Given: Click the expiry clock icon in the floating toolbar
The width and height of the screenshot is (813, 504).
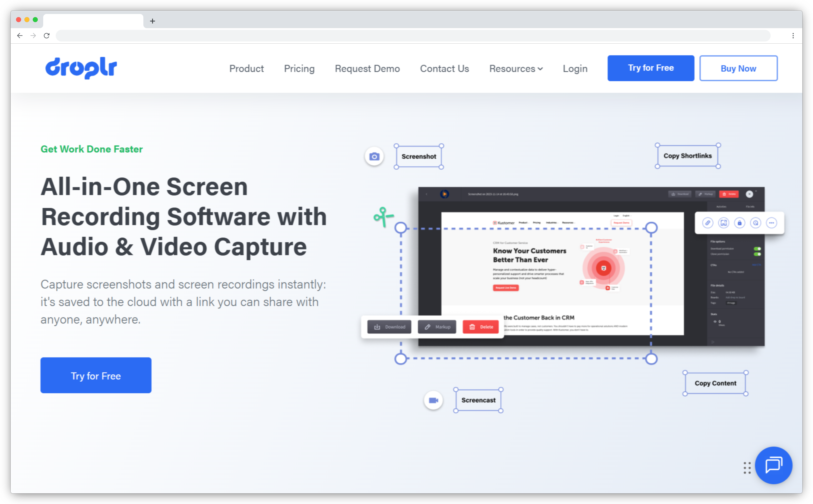Looking at the screenshot, I should [756, 223].
